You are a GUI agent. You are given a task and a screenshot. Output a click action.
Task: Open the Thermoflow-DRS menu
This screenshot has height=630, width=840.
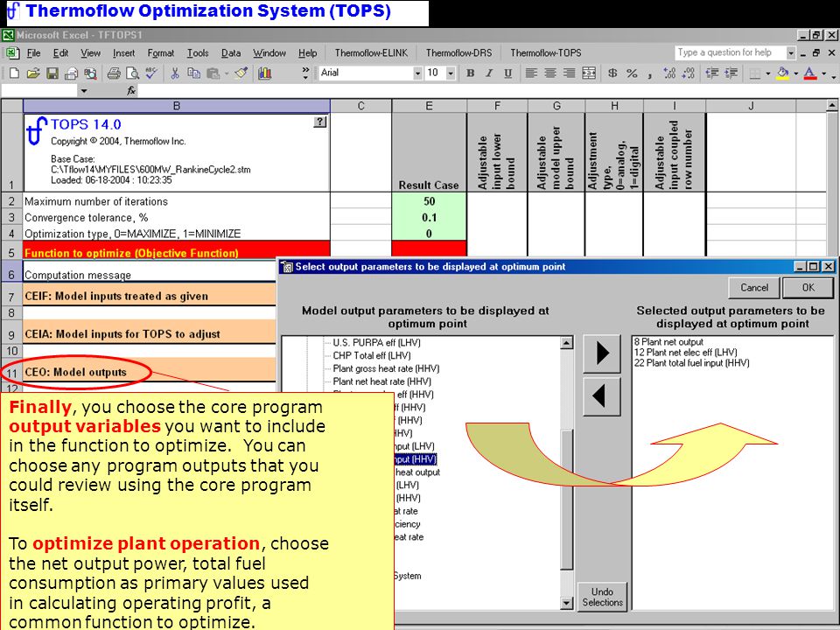[x=458, y=53]
